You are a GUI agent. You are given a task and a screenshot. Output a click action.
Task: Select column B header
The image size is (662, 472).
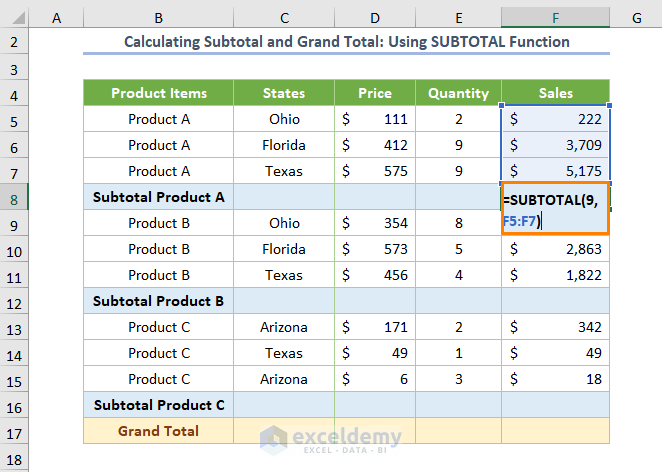(x=159, y=18)
